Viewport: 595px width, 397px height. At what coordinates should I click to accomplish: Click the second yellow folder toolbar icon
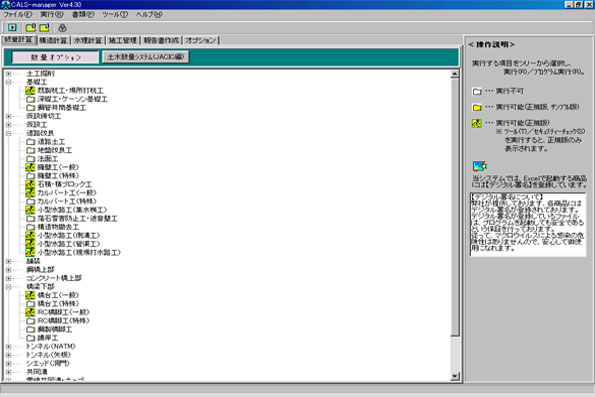click(44, 27)
